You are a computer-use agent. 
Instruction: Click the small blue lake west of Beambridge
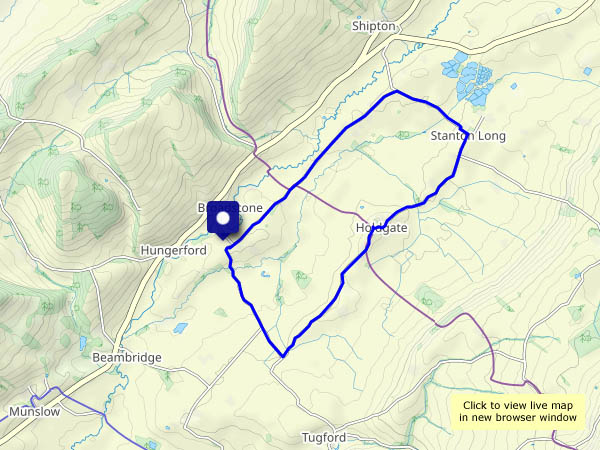pos(83,343)
